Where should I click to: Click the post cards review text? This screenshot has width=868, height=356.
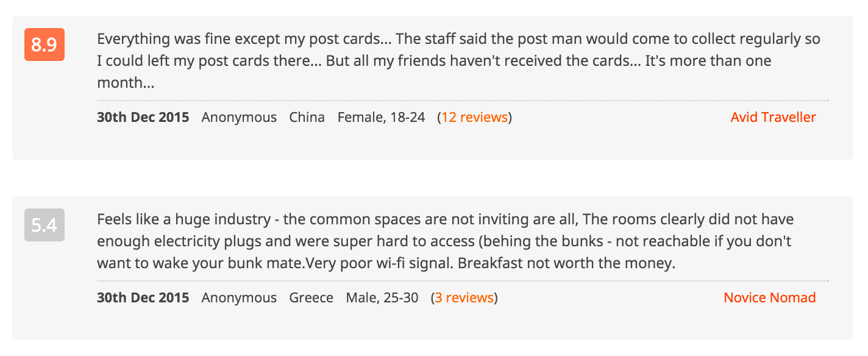click(x=459, y=61)
